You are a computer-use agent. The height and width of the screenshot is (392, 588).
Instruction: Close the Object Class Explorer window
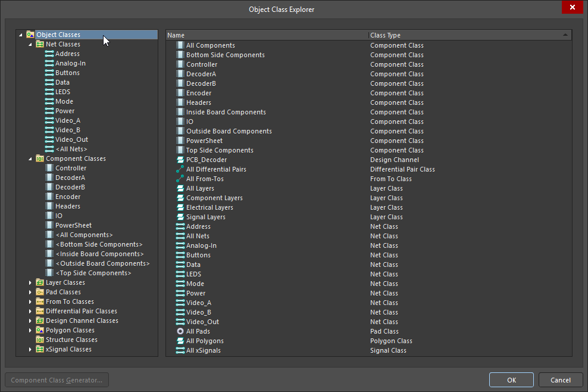coord(573,7)
